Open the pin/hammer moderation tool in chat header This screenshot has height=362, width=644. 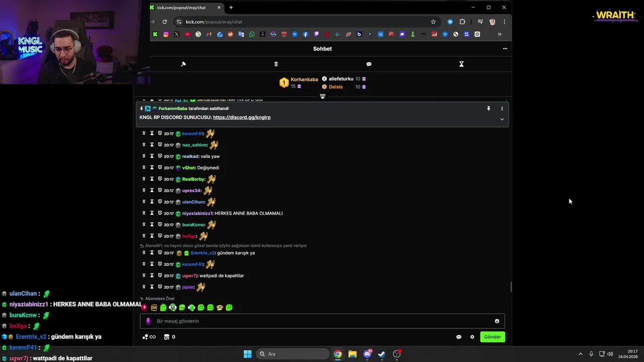(183, 64)
